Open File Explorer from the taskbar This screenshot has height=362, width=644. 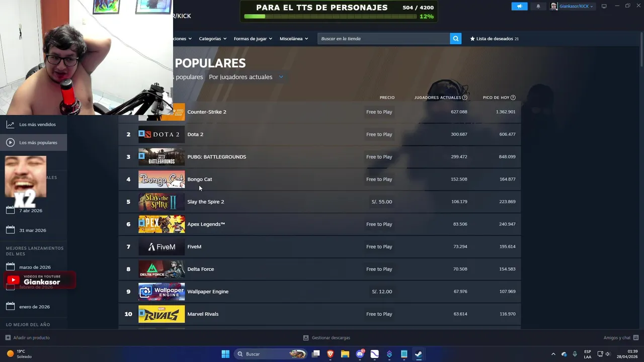[x=345, y=354]
